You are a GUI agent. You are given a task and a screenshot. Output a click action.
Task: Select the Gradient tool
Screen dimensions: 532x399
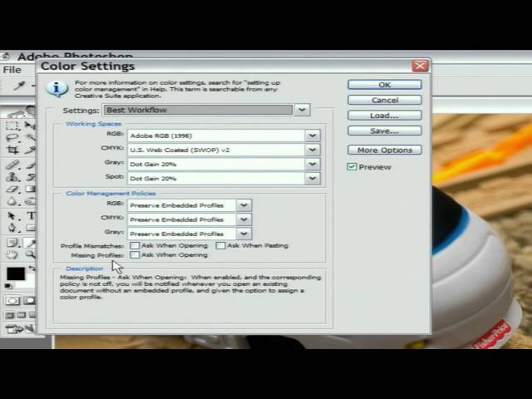31,189
